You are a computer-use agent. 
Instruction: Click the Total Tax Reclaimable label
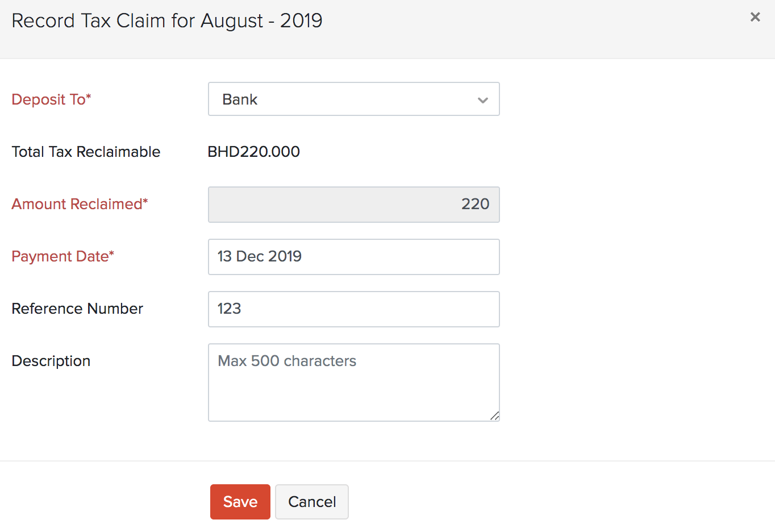[x=86, y=152]
